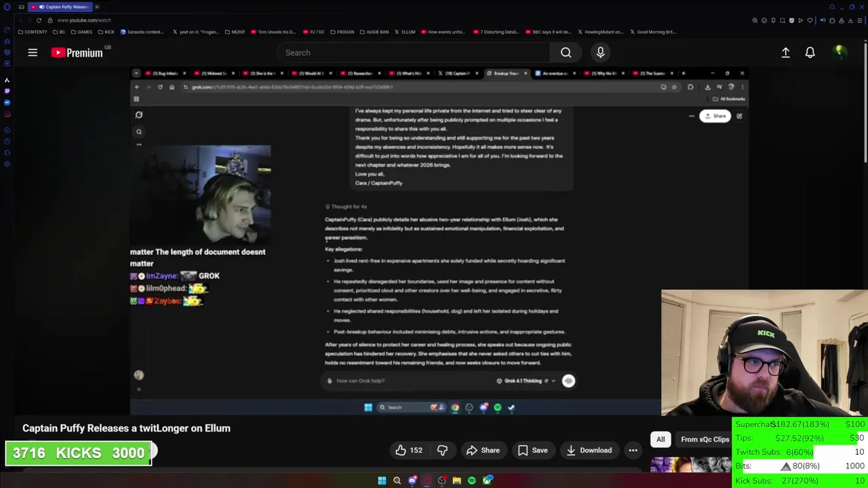Open the YouTube account avatar menu
The width and height of the screenshot is (868, 488).
(x=839, y=52)
